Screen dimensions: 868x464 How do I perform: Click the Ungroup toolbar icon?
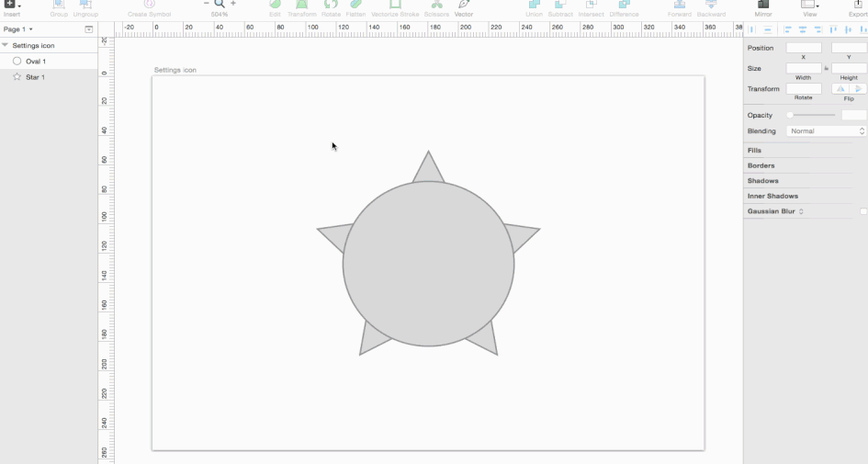tap(85, 5)
